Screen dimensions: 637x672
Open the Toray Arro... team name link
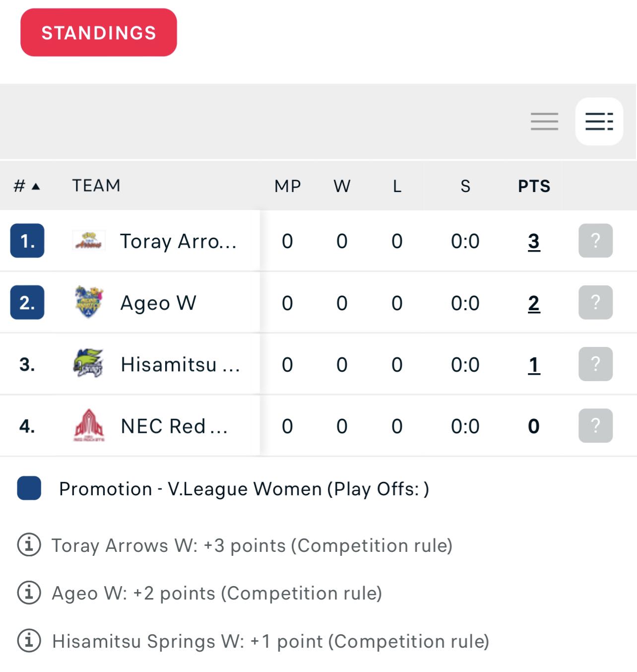[179, 241]
